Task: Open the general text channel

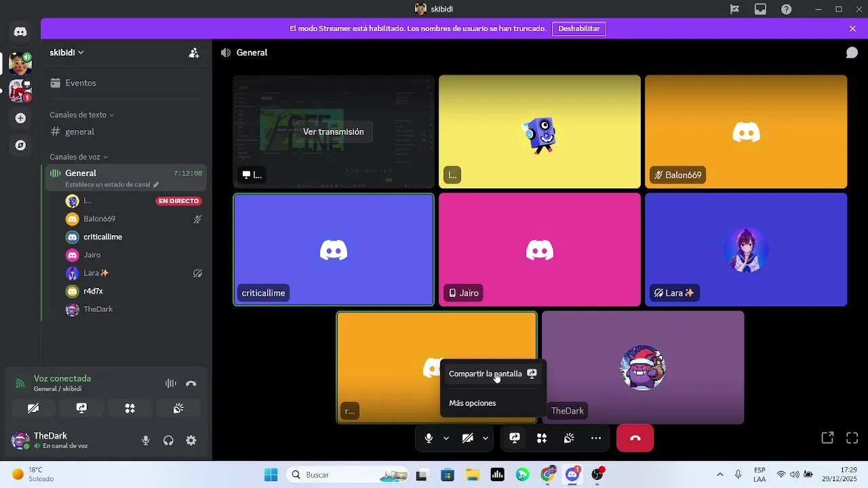Action: coord(126,131)
